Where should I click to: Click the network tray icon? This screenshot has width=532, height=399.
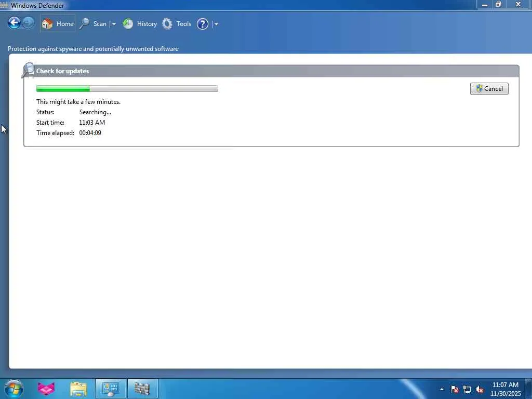(467, 390)
